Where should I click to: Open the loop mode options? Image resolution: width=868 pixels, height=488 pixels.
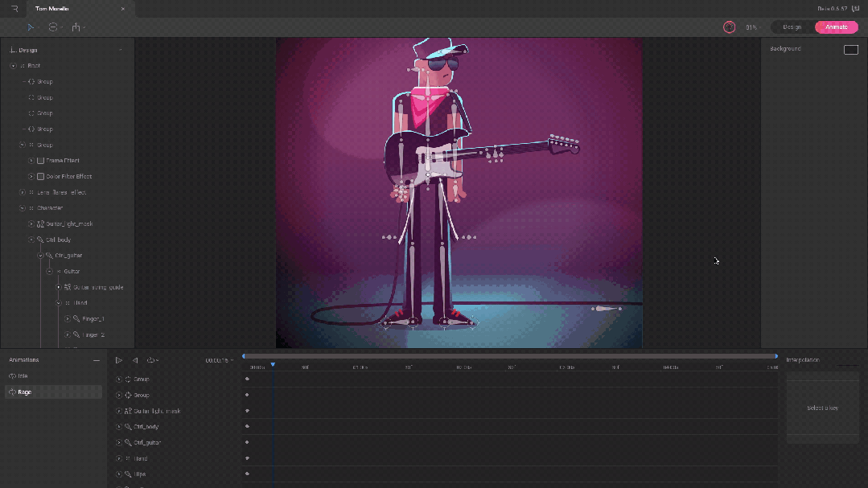[151, 360]
